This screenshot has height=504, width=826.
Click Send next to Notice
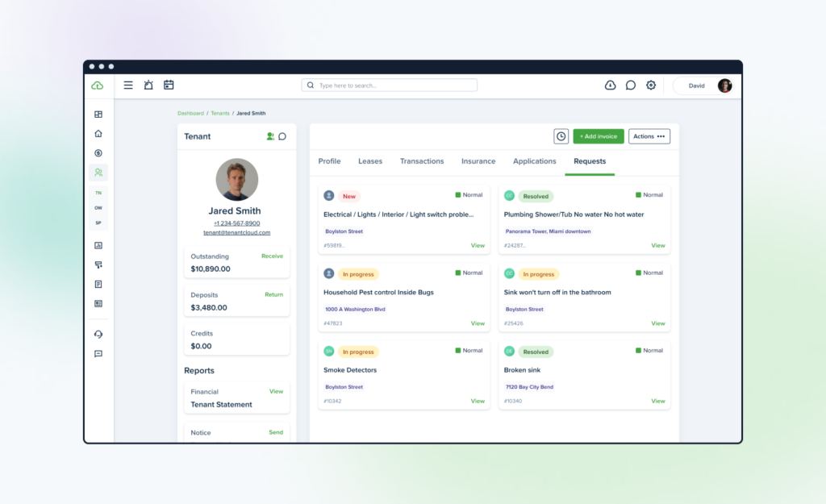point(276,432)
